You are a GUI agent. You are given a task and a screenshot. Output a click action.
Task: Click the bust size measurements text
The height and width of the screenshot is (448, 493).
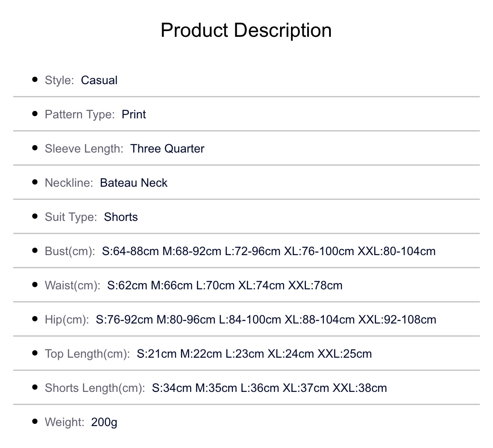(x=269, y=251)
